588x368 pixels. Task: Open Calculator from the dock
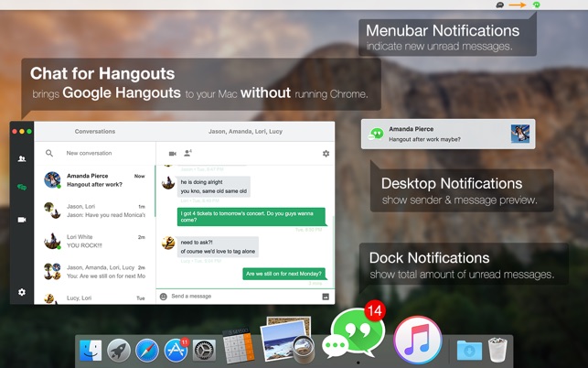pyautogui.click(x=239, y=345)
